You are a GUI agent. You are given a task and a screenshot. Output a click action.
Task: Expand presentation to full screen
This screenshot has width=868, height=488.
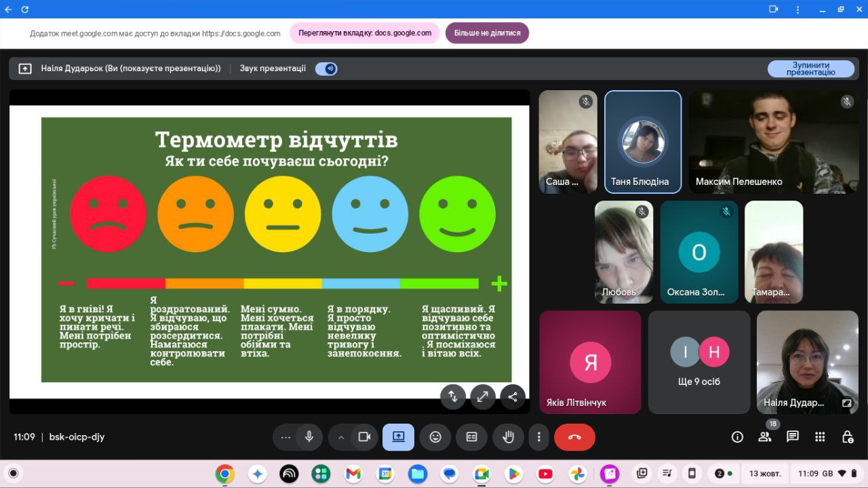483,397
